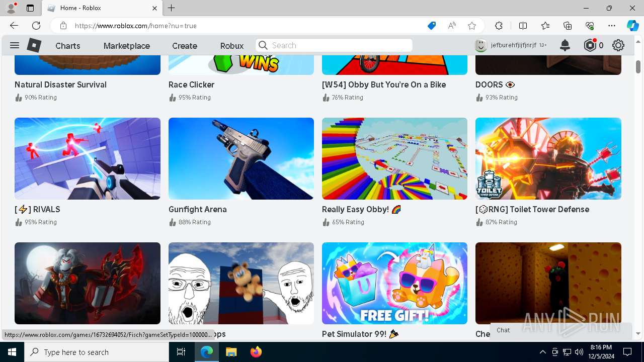Open the Copilot sidebar icon
This screenshot has width=644, height=362.
point(632,26)
